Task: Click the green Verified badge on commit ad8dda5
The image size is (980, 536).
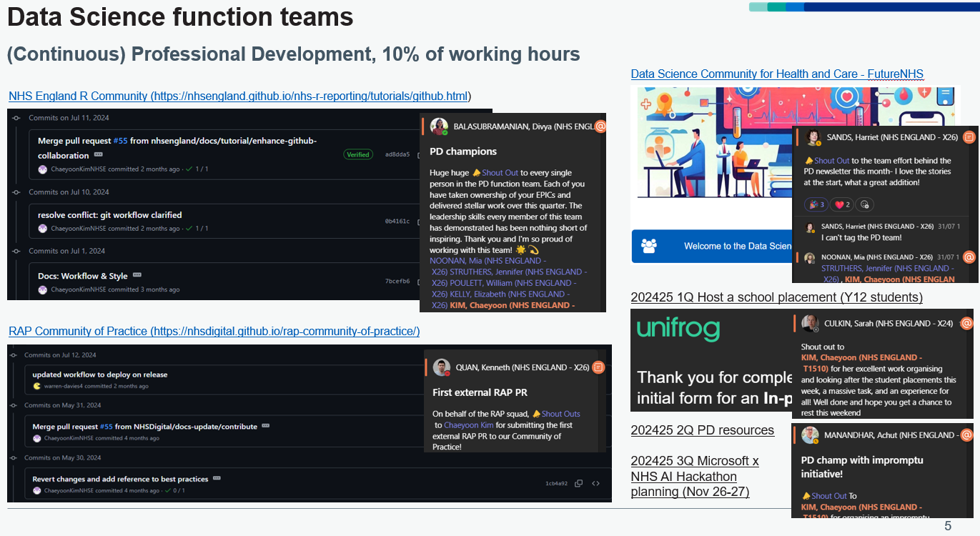Action: pos(357,154)
